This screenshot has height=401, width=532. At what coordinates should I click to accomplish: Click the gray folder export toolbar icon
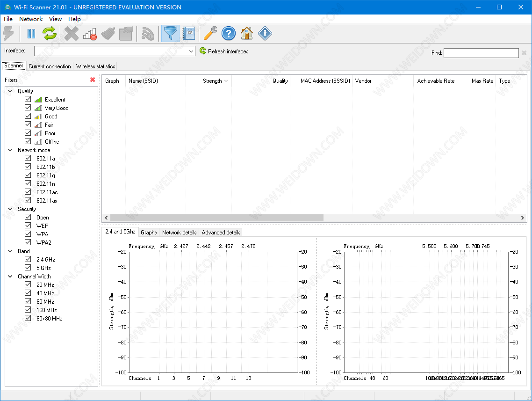[126, 33]
